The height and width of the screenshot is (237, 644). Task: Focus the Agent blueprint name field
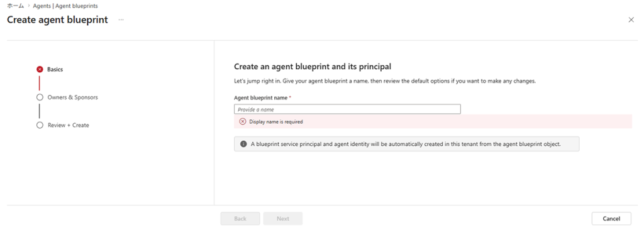347,109
